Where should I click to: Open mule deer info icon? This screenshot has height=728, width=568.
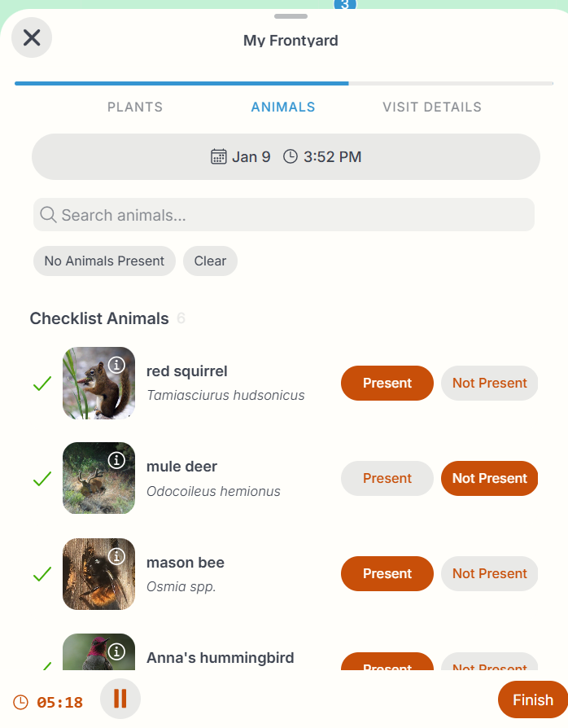(x=116, y=461)
